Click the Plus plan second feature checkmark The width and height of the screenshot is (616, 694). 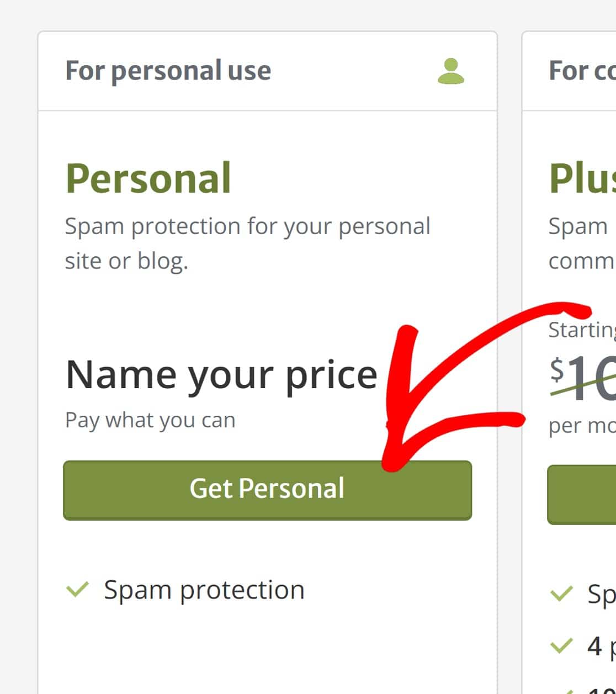click(562, 645)
